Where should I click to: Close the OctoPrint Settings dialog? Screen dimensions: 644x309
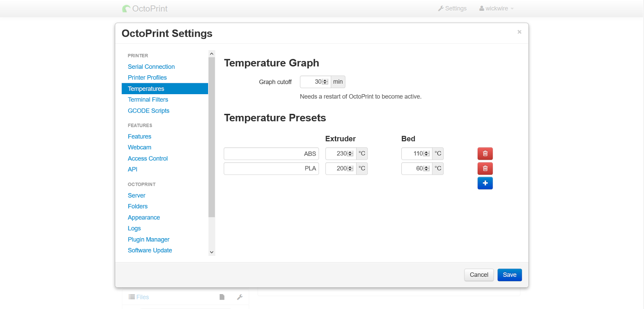(519, 32)
